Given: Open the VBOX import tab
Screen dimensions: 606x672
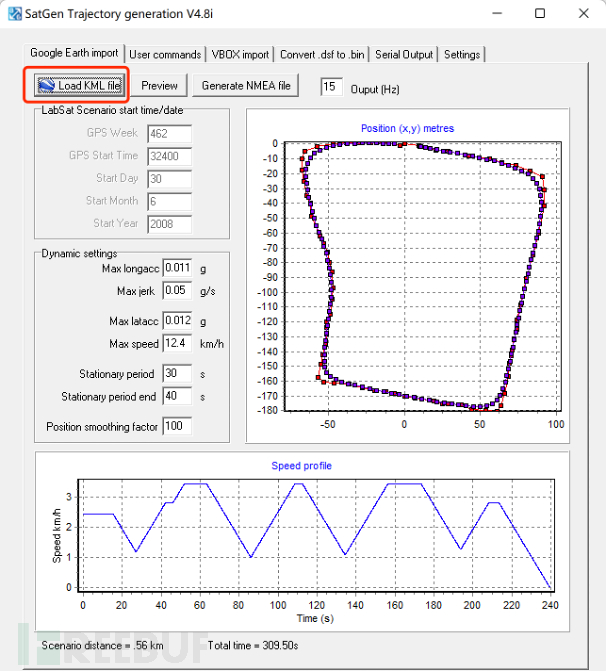Looking at the screenshot, I should [240, 55].
